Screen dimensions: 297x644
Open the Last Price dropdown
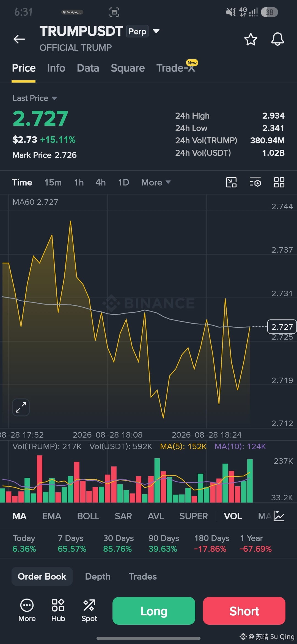[35, 98]
